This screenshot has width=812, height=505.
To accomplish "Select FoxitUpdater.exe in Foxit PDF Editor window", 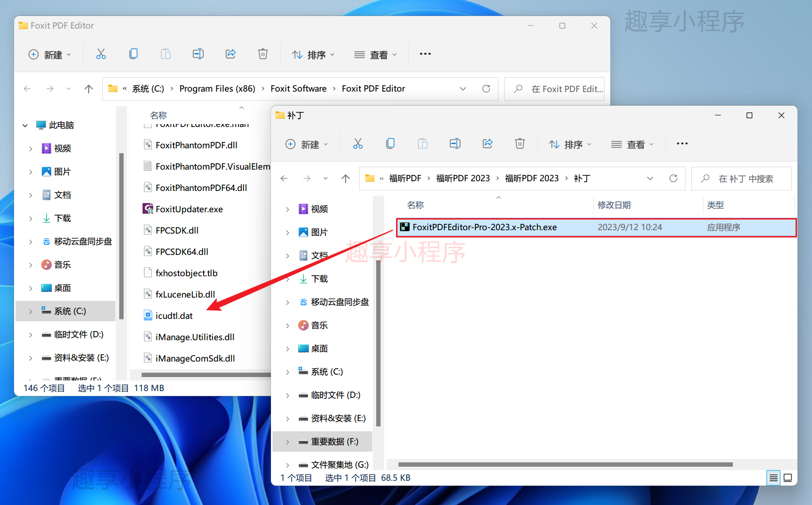I will point(189,209).
